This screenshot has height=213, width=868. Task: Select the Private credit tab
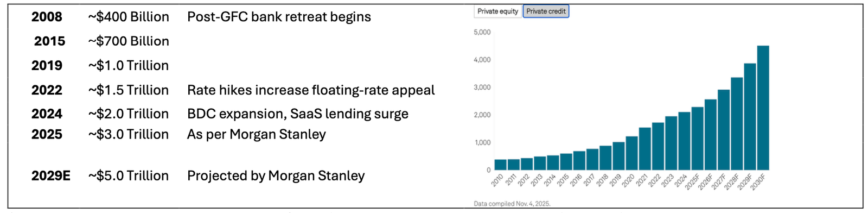[x=546, y=11]
